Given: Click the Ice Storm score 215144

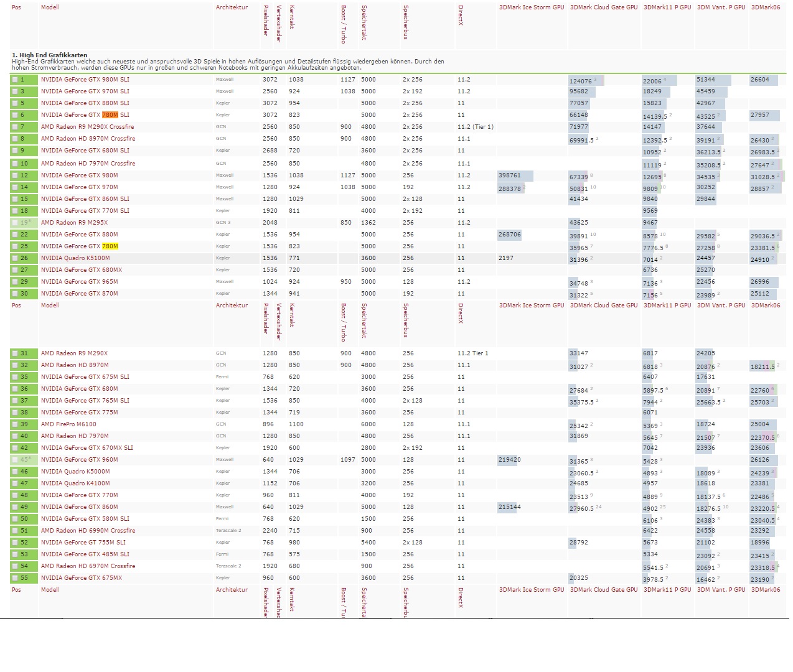Looking at the screenshot, I should pos(510,507).
